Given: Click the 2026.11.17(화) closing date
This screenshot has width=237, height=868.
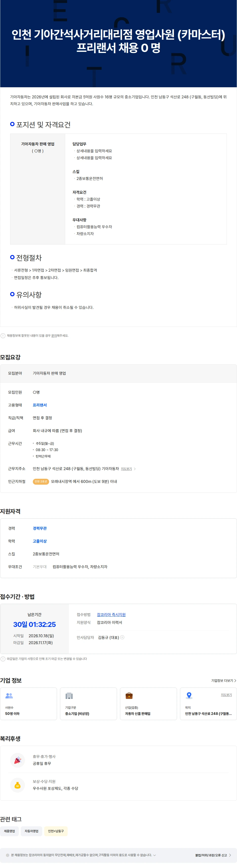Looking at the screenshot, I should click(x=40, y=643).
